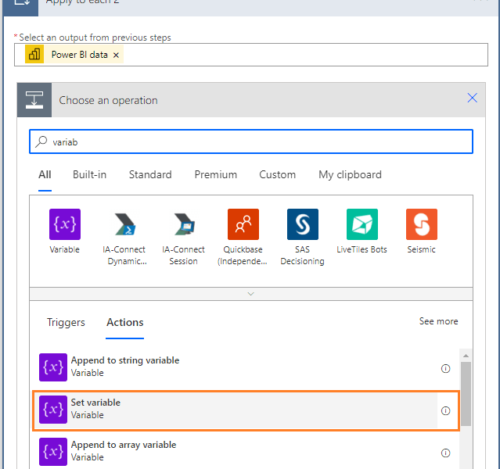Click the scrollbar up arrow
Screen dimensions: 500x469
pos(466,356)
